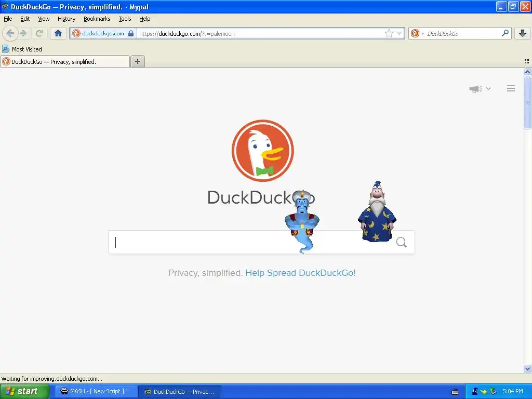The image size is (532, 399).
Task: Open the tab groups grid icon
Action: (527, 61)
